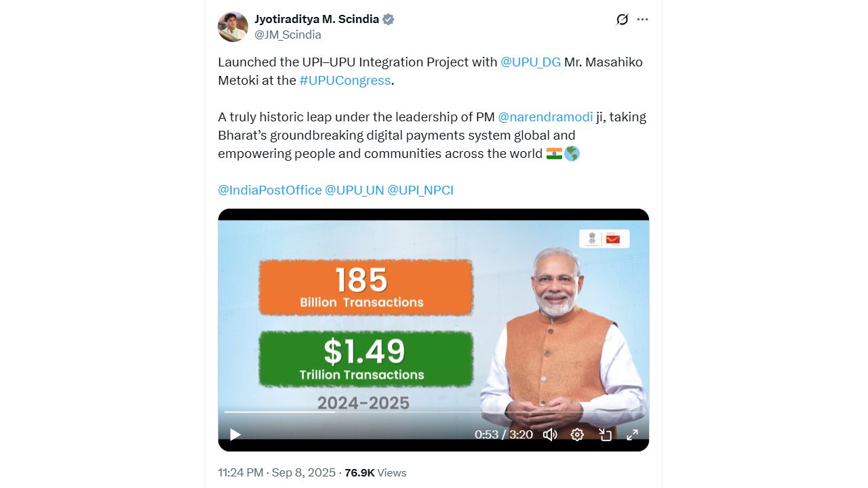Open the @JM_Scindia handle
This screenshot has width=868, height=488.
[288, 35]
